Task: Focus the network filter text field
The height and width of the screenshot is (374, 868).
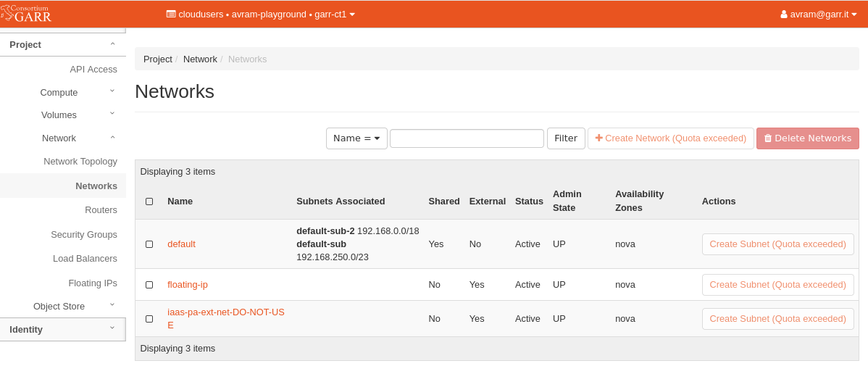Action: [x=467, y=138]
